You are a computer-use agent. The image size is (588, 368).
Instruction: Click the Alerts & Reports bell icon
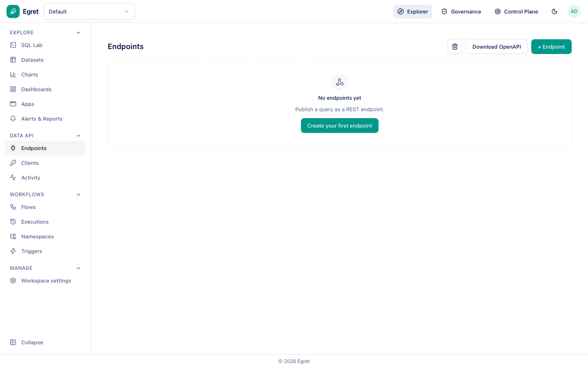pyautogui.click(x=13, y=119)
